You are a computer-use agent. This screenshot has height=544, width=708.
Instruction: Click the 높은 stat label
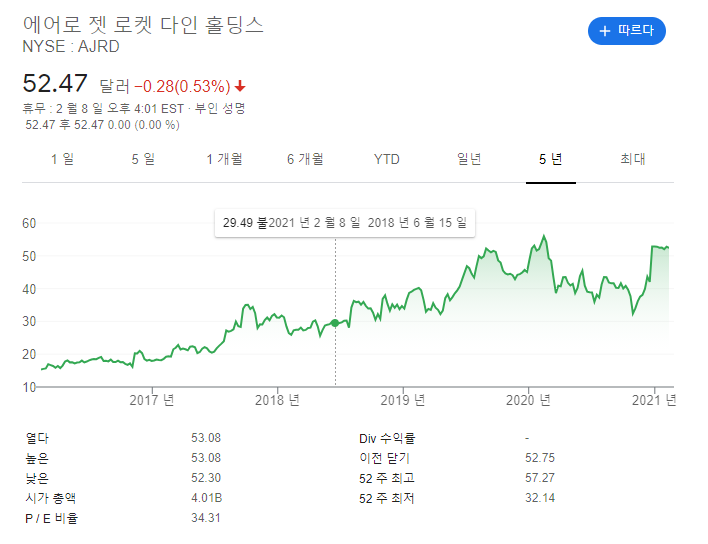point(37,458)
